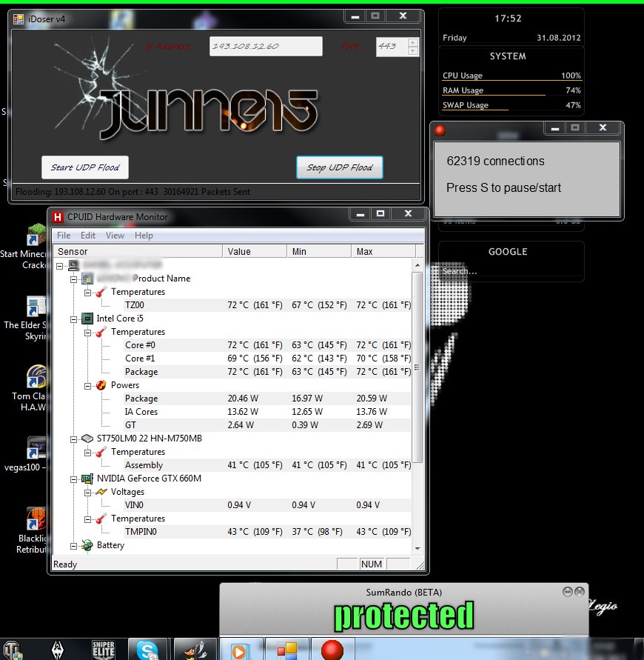Click the red ball taskbar button
This screenshot has width=644, height=660.
click(x=332, y=650)
